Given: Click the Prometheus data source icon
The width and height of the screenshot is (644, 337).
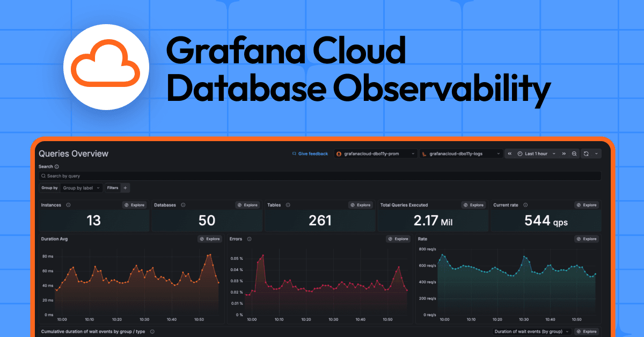Looking at the screenshot, I should (x=339, y=153).
